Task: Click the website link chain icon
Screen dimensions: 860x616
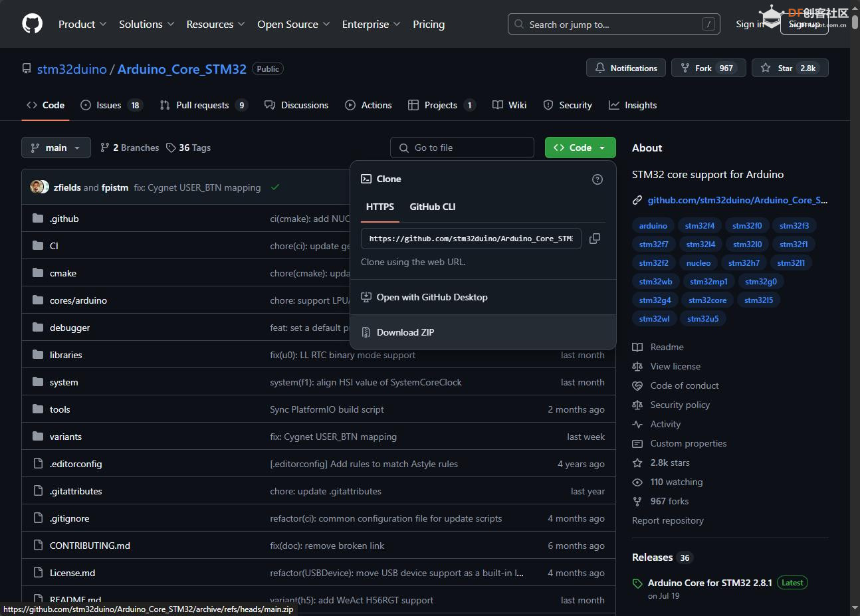Action: pyautogui.click(x=637, y=200)
